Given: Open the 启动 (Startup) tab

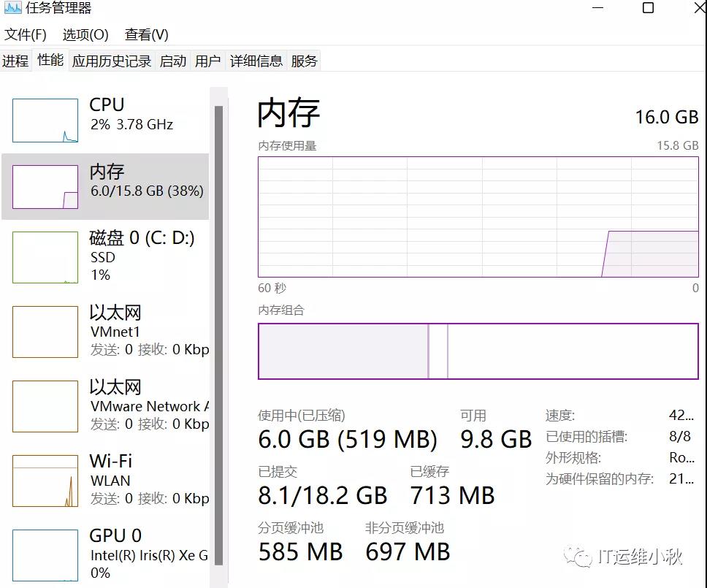Looking at the screenshot, I should [172, 60].
